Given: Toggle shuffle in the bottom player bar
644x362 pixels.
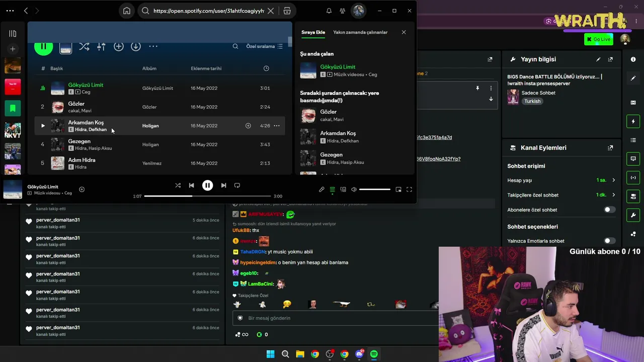Looking at the screenshot, I should click(x=178, y=186).
